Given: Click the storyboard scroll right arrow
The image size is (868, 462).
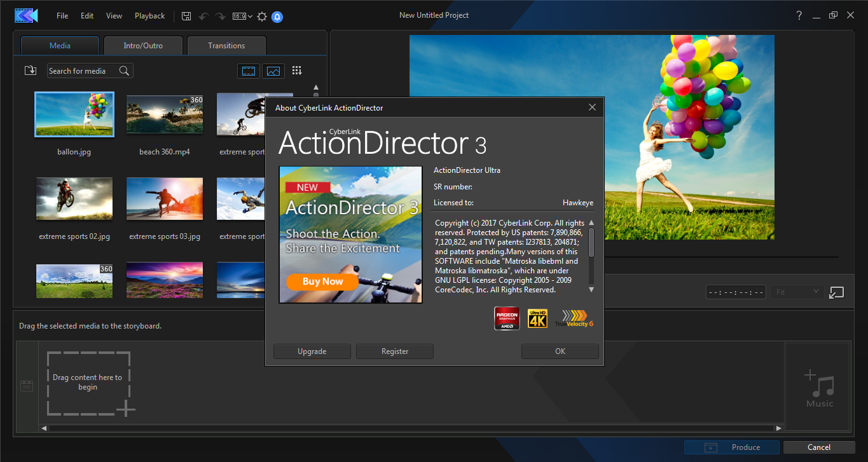Looking at the screenshot, I should click(x=779, y=428).
